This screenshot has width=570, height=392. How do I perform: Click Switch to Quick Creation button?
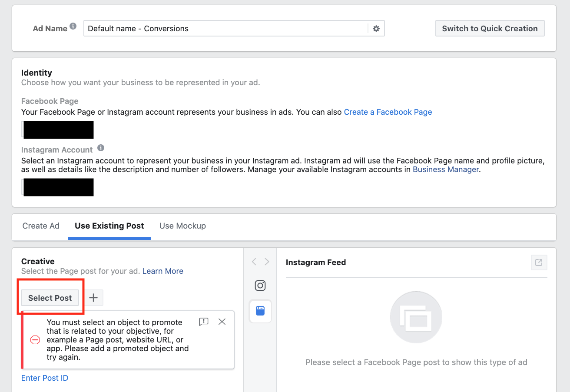coord(490,29)
